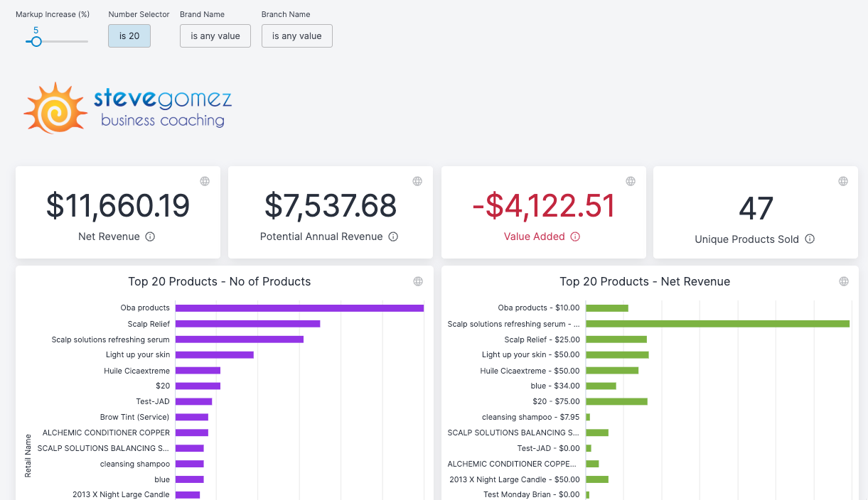Click info icon beside Net Revenue label
868x500 pixels.
(x=150, y=237)
